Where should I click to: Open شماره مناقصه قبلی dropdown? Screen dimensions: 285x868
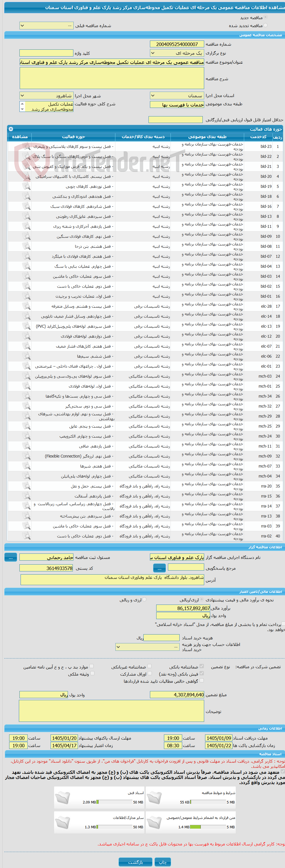[46, 26]
